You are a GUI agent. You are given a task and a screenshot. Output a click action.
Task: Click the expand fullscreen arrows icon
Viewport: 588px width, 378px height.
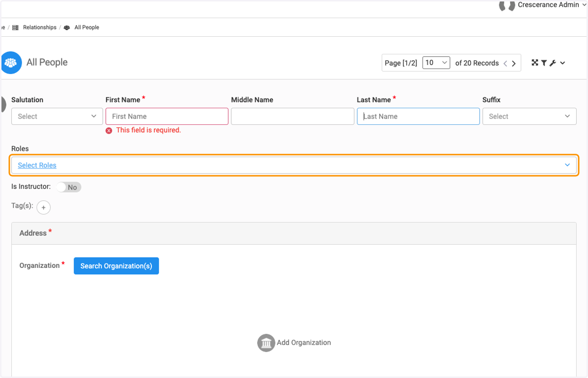[535, 63]
